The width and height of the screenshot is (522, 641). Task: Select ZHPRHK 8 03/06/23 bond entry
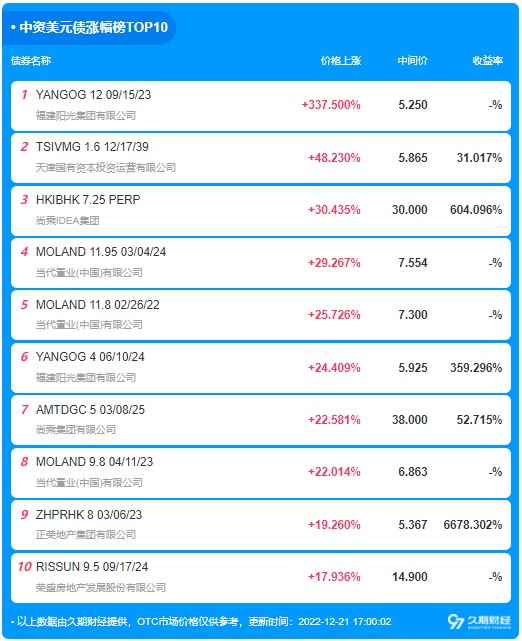(x=261, y=525)
